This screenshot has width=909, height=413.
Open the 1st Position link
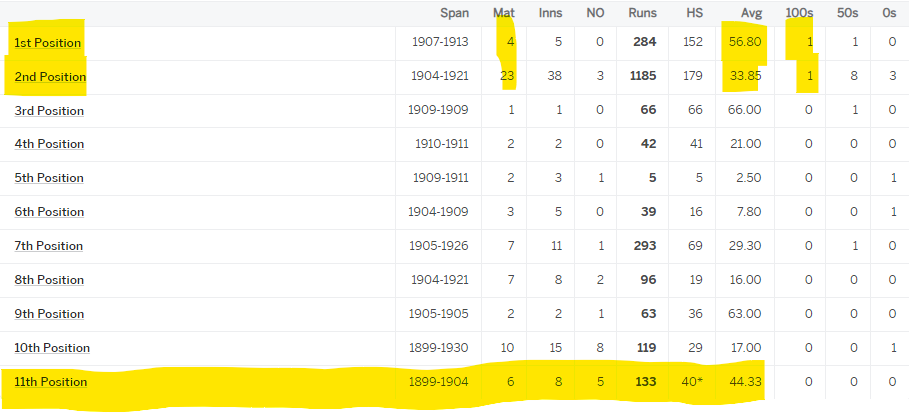coord(48,42)
